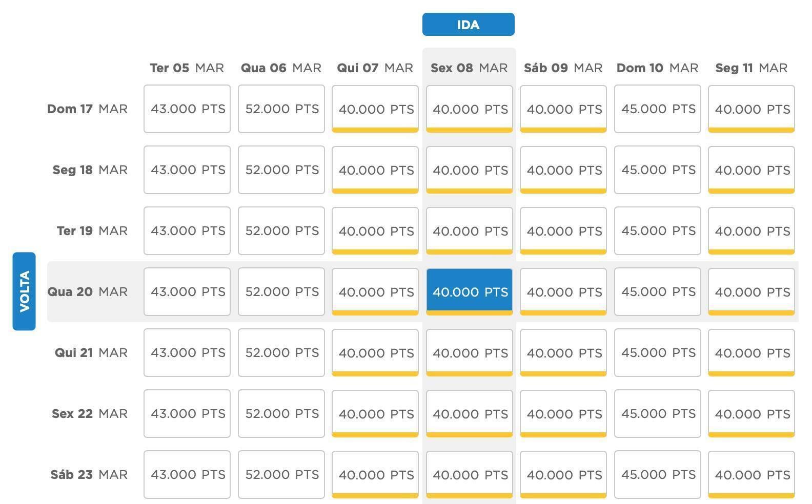Pick Qui 07 departure with Qua 20 return
Screen dimensions: 812x504
point(375,291)
